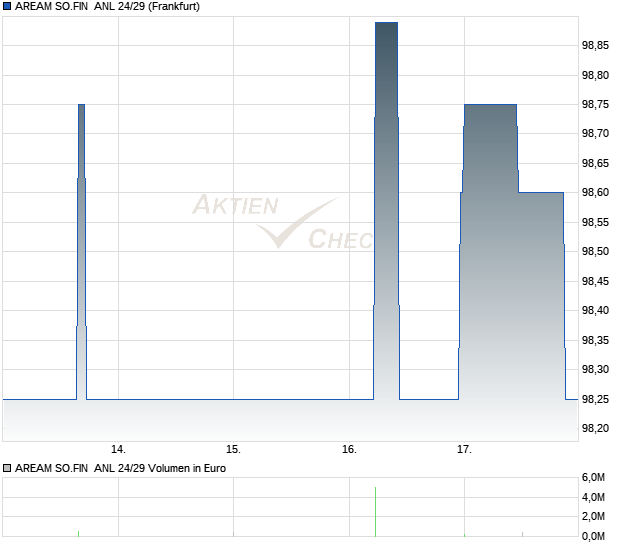Click the 98,75 price plateau on the 17th
Screen dimensions: 620x546
[490, 104]
